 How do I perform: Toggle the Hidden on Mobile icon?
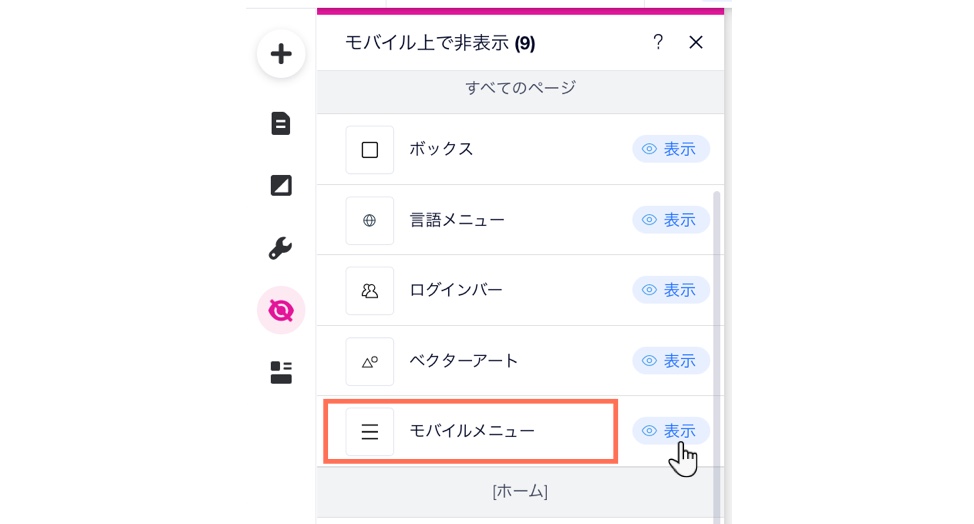click(x=281, y=311)
